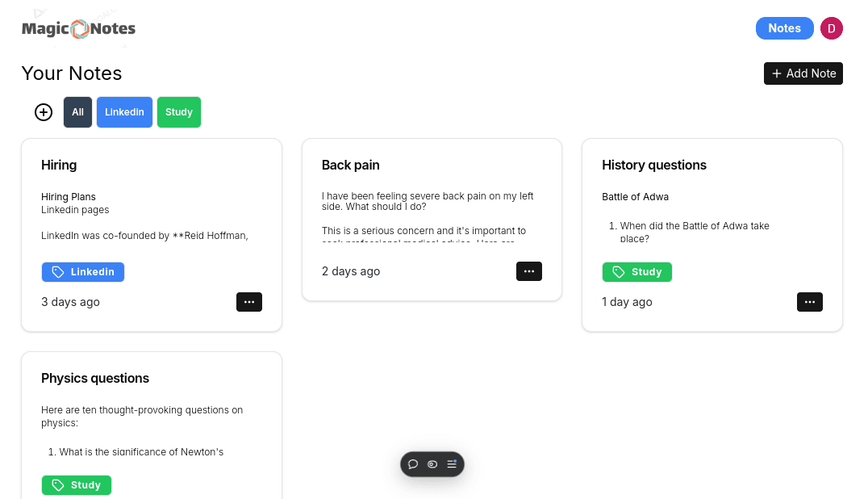
Task: Open the user avatar D menu
Action: 832,28
